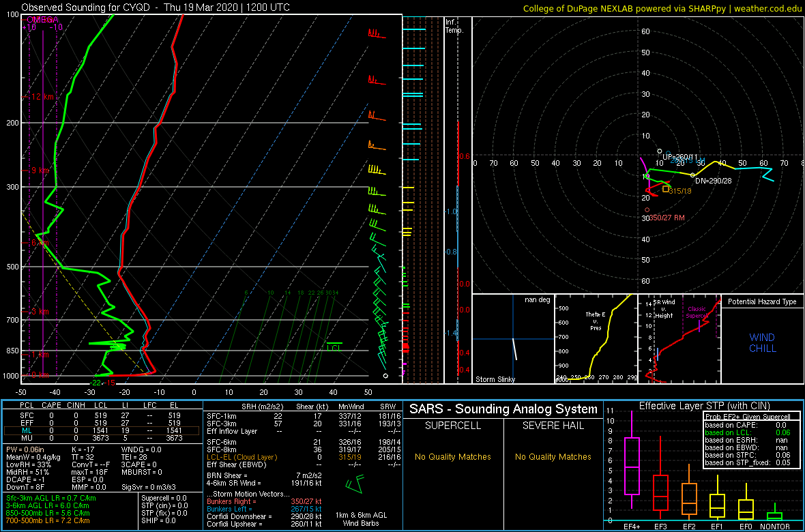
Task: Click the Bunkers Right 350/27 kt line
Action: click(x=264, y=501)
